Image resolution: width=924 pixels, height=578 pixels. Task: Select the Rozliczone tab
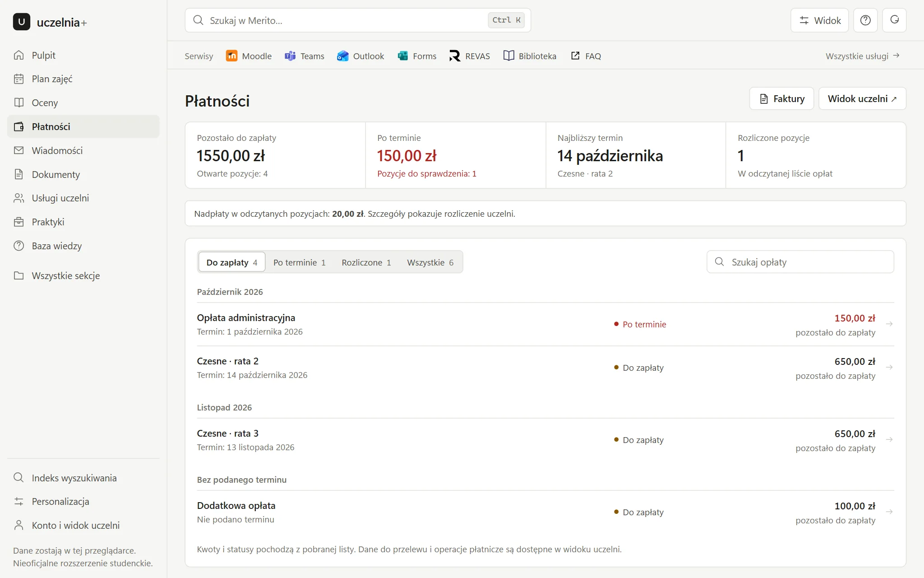pos(366,262)
